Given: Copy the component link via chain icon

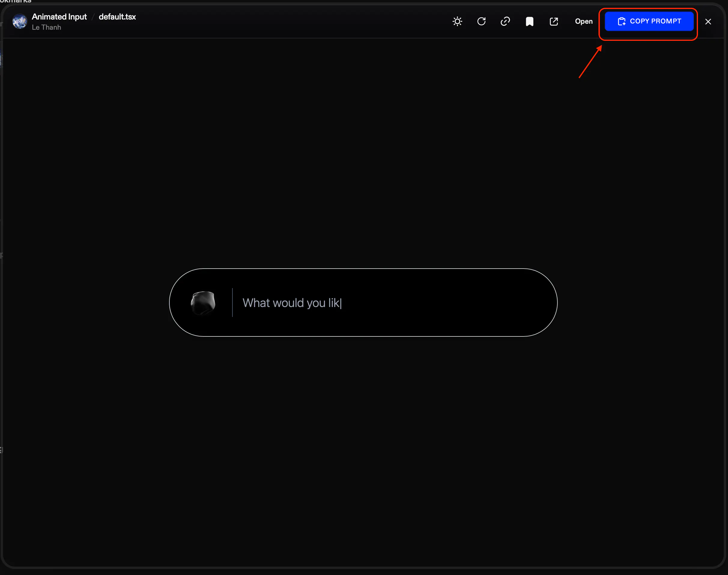Looking at the screenshot, I should click(x=505, y=22).
